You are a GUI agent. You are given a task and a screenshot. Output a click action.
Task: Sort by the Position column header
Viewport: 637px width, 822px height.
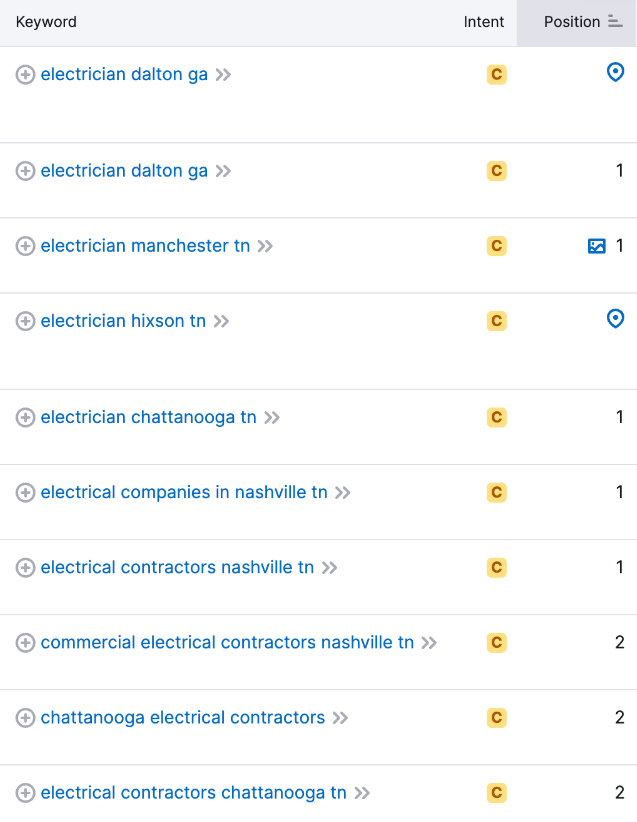click(571, 22)
